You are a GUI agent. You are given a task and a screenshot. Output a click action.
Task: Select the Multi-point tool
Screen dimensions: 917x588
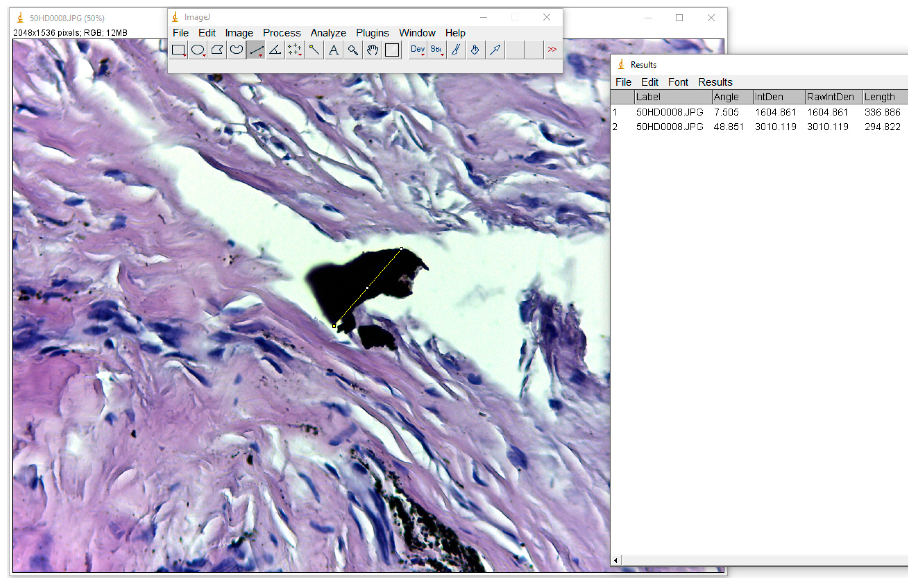tap(295, 50)
